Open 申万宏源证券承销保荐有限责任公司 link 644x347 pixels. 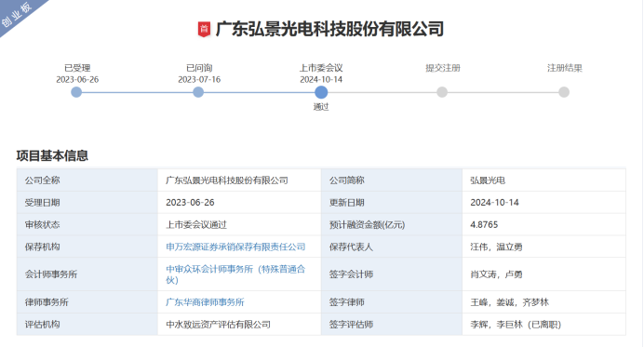pyautogui.click(x=235, y=247)
